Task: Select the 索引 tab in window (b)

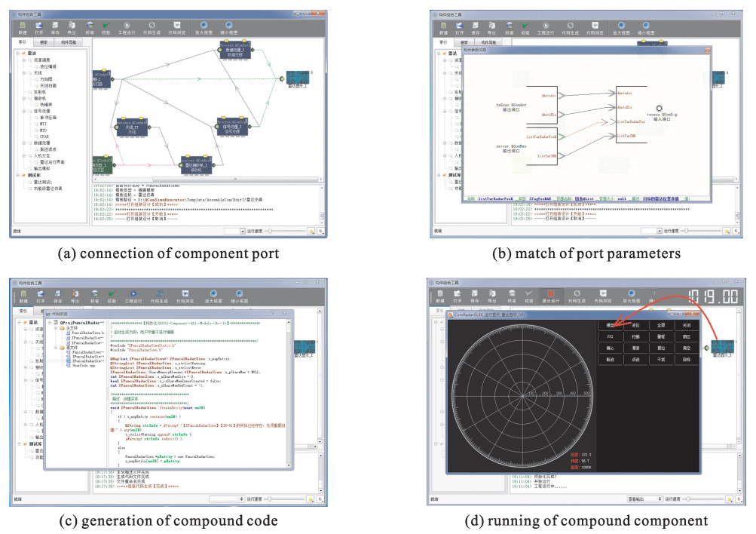Action: pyautogui.click(x=443, y=42)
